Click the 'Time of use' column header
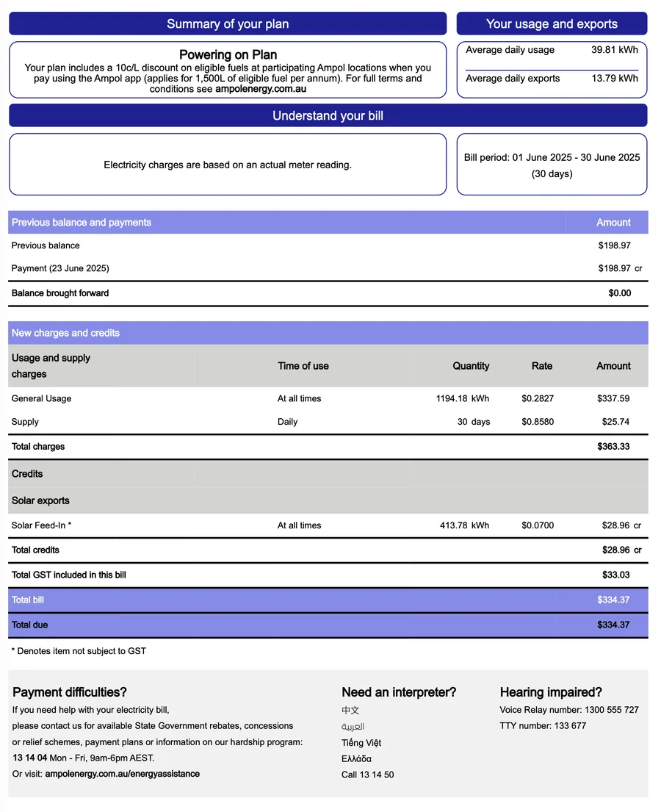The height and width of the screenshot is (812, 661). coord(303,366)
